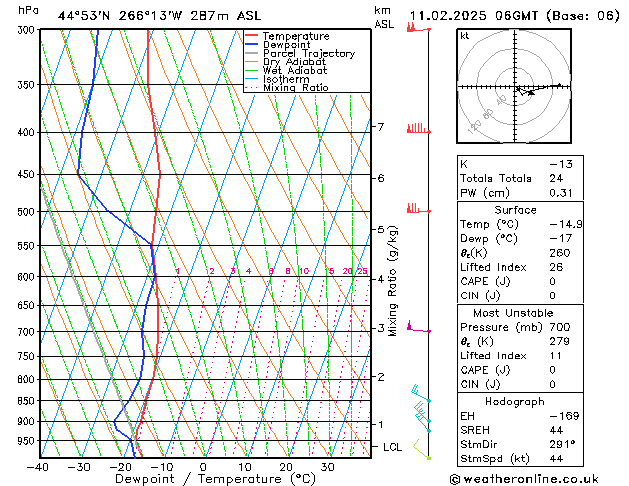This screenshot has height=486, width=629.
Task: Click the Dewpoint / Temperature (°C) axis title
Action: coord(215,479)
